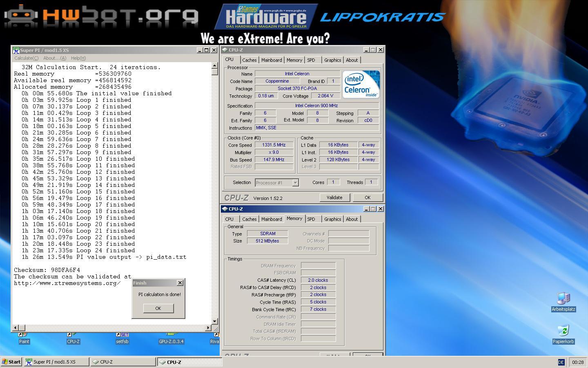Launch the setfsb desktop shortcut

pyautogui.click(x=122, y=339)
